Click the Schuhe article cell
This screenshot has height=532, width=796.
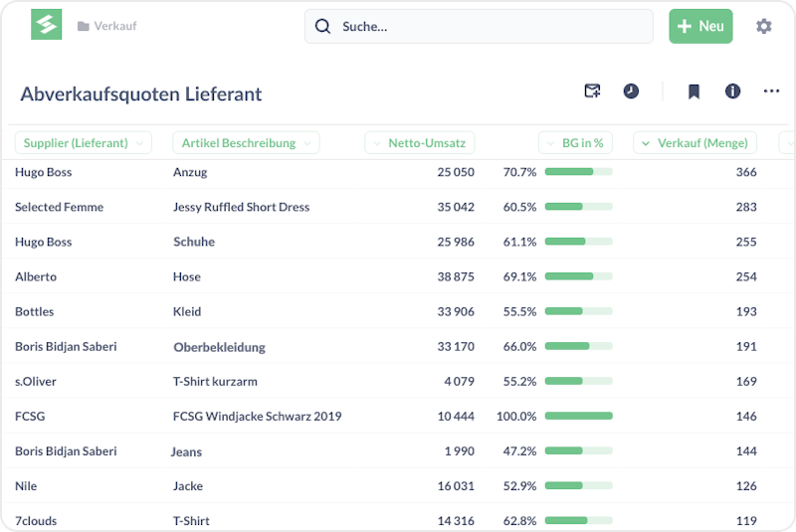tap(194, 242)
